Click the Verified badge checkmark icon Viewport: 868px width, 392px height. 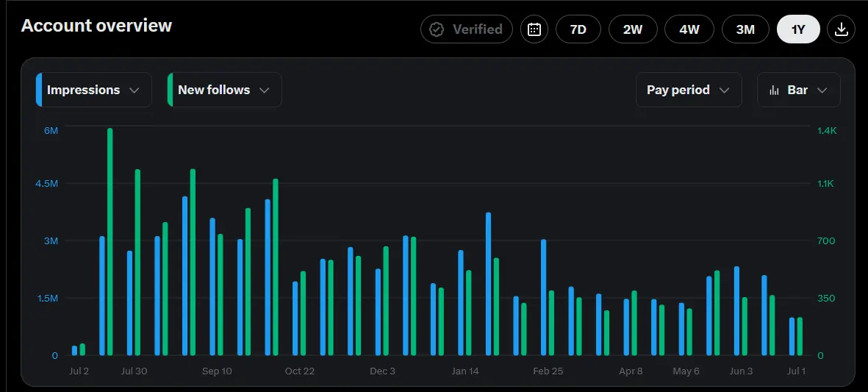pyautogui.click(x=437, y=29)
